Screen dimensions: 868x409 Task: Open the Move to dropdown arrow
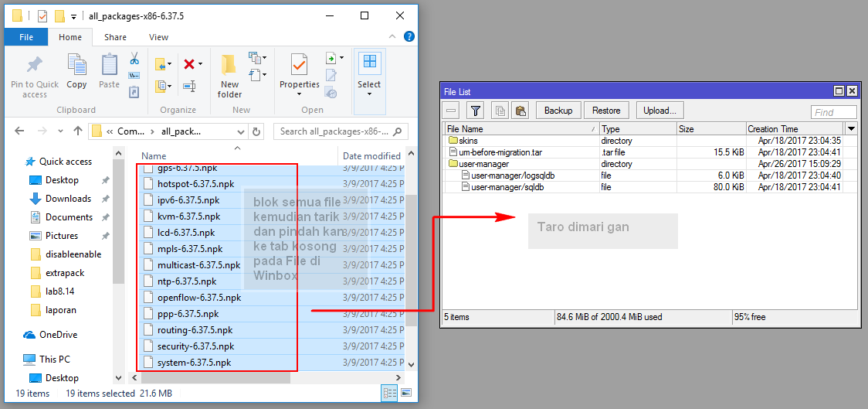tap(170, 64)
